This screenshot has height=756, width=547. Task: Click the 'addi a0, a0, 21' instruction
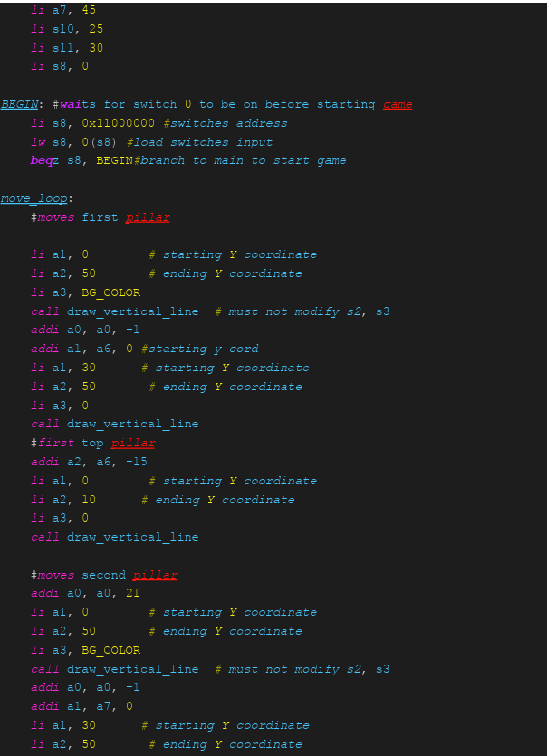click(x=86, y=594)
